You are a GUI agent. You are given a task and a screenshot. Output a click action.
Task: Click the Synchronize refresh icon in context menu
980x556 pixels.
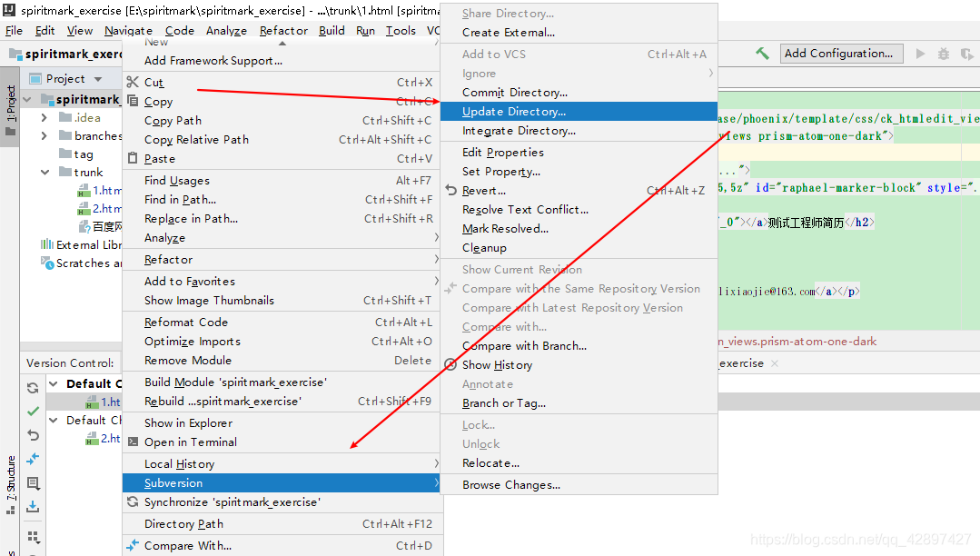coord(133,501)
